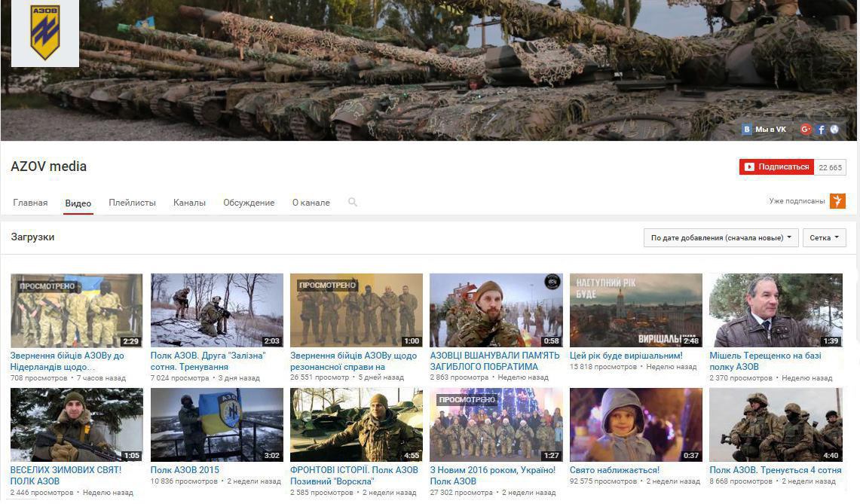Expand the По дате добавления sort dropdown

721,237
